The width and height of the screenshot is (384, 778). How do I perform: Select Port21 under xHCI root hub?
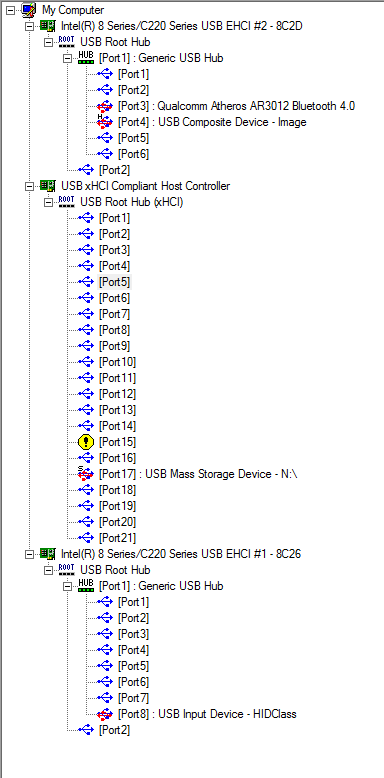tap(118, 538)
